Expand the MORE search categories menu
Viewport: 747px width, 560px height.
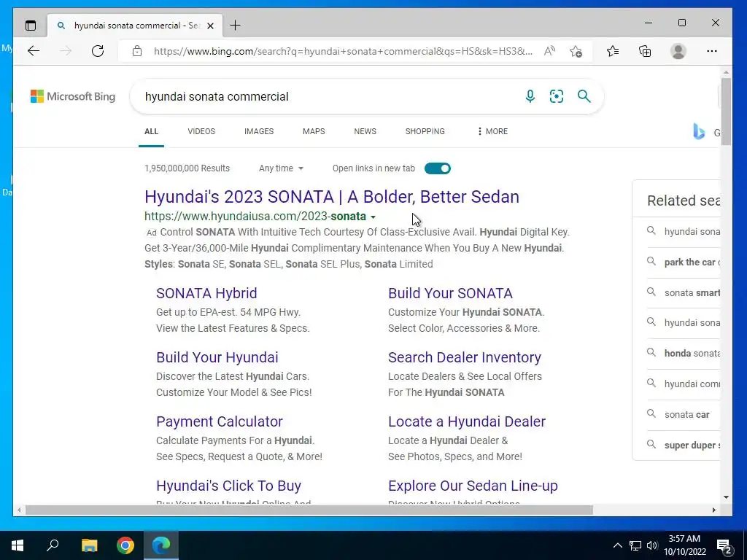(492, 131)
